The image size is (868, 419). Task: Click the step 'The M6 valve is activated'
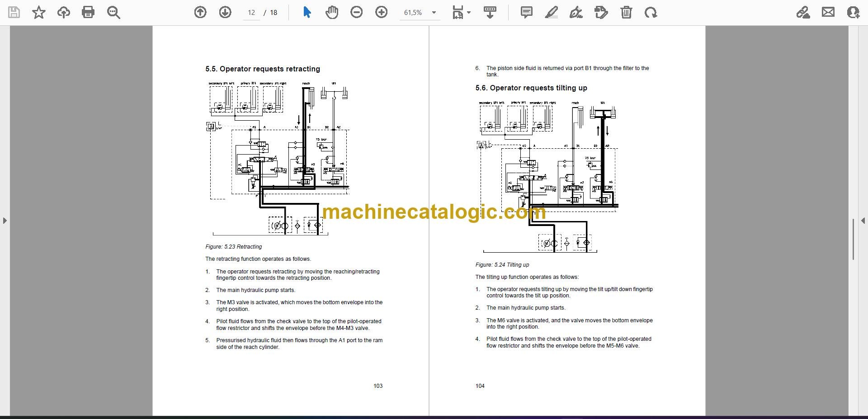point(570,324)
